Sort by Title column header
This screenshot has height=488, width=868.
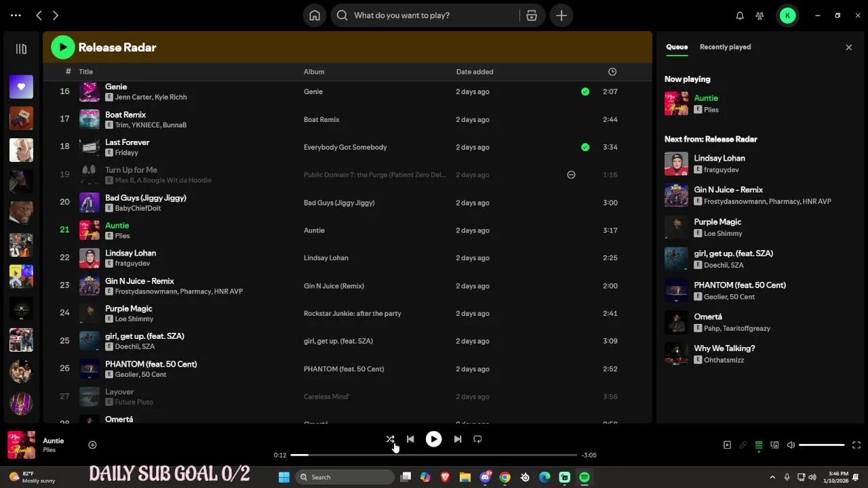coord(85,71)
